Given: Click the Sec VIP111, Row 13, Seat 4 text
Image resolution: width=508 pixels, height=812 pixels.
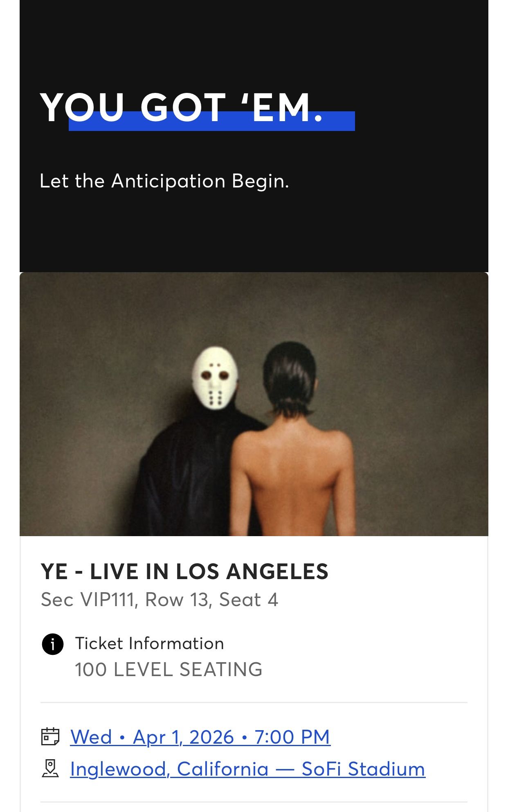Looking at the screenshot, I should (x=160, y=600).
